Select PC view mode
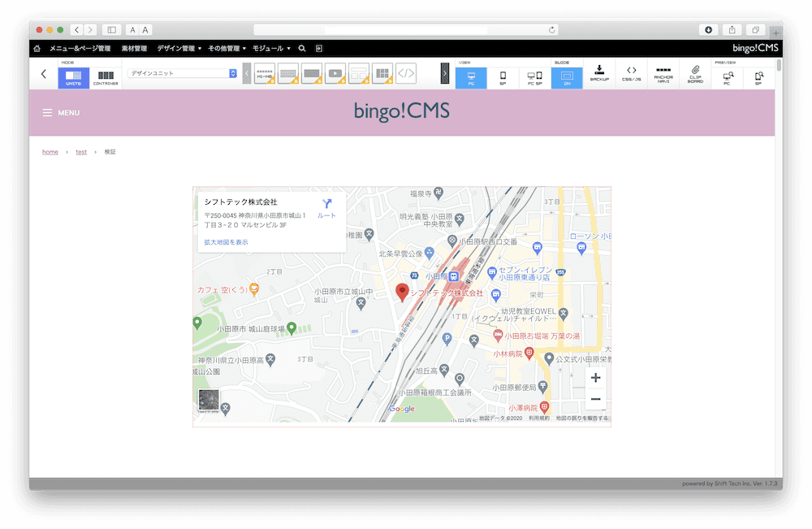The width and height of the screenshot is (812, 529). tap(471, 78)
